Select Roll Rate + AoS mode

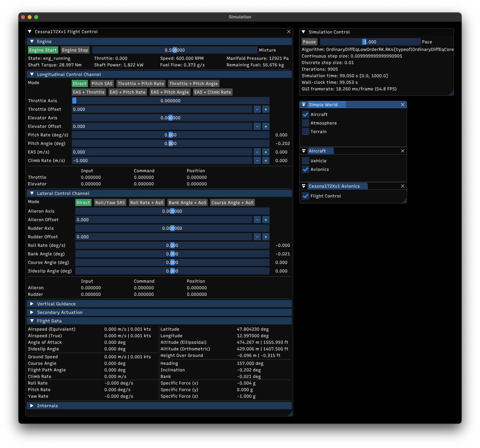[147, 202]
